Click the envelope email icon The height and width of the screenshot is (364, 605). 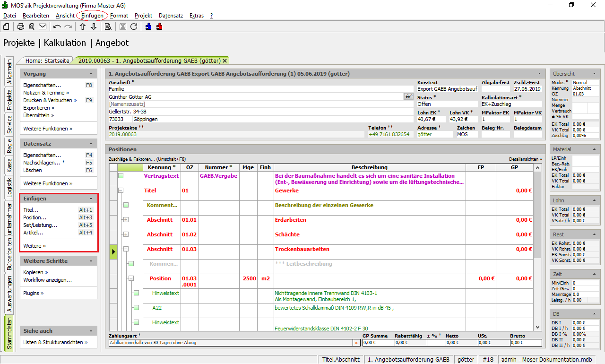pos(43,26)
